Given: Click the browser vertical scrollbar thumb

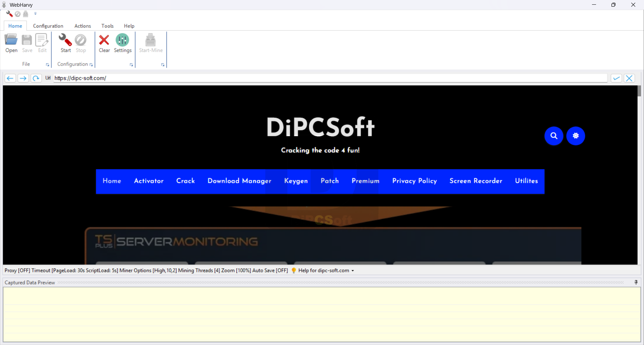Looking at the screenshot, I should (x=639, y=91).
